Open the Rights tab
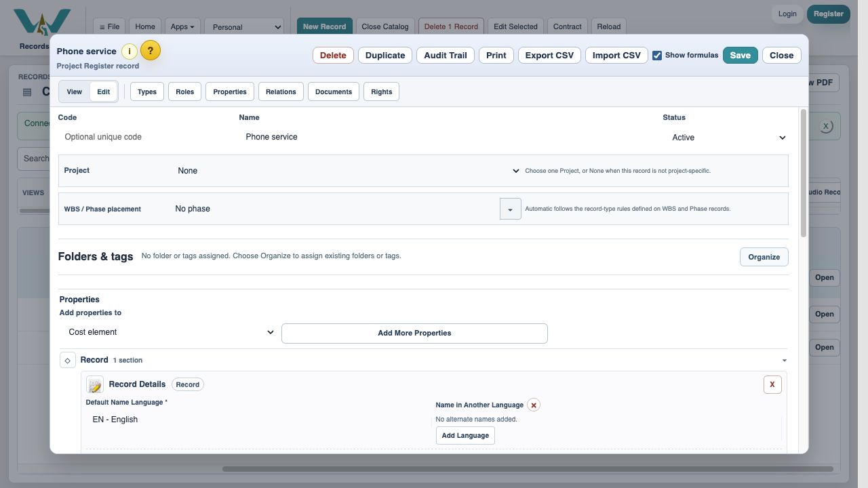This screenshot has height=488, width=868. coord(382,91)
